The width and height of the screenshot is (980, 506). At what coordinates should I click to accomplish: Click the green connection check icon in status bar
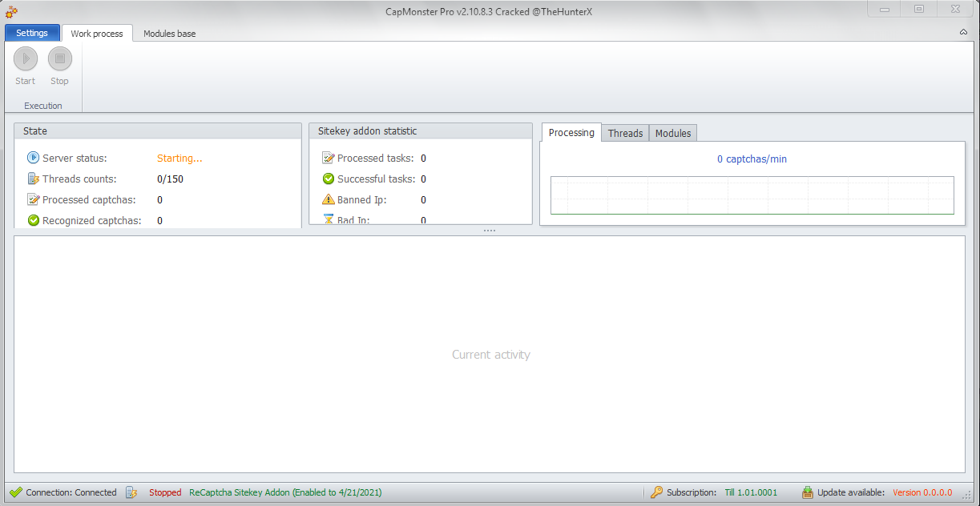point(16,492)
